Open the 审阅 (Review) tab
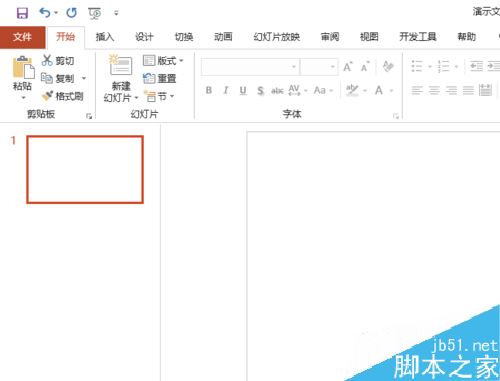This screenshot has width=500, height=381. point(330,37)
